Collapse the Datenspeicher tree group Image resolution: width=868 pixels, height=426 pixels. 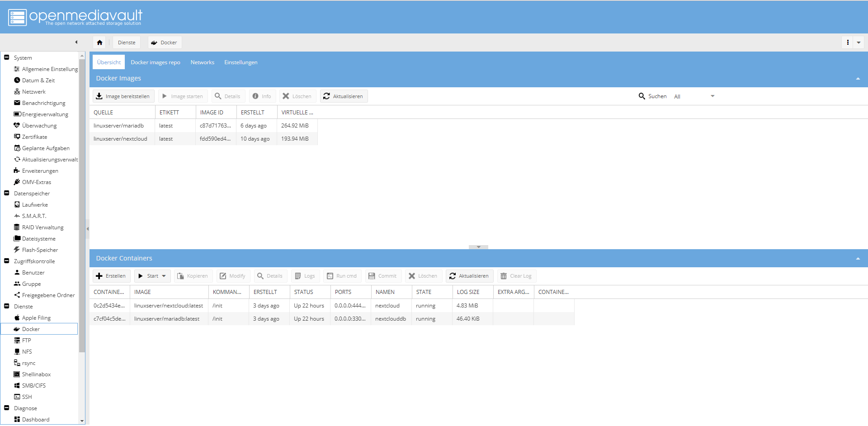pos(7,193)
